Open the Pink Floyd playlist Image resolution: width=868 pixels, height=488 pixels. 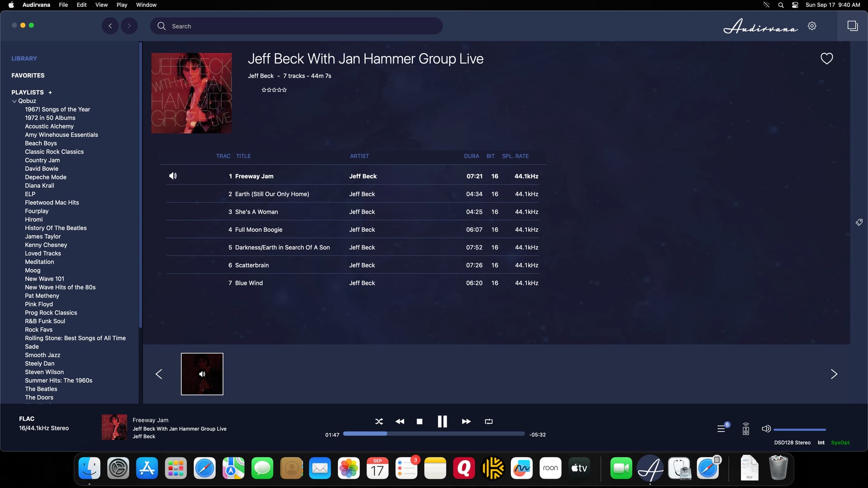(x=39, y=304)
